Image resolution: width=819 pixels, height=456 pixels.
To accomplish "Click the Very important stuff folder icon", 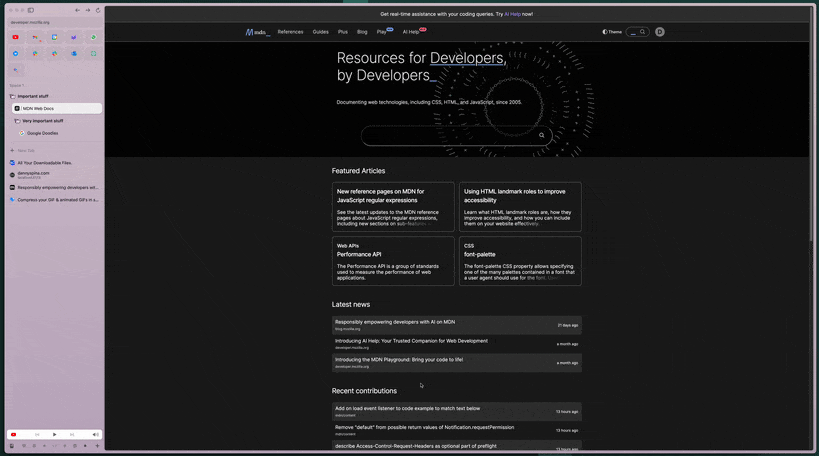I will pyautogui.click(x=17, y=121).
